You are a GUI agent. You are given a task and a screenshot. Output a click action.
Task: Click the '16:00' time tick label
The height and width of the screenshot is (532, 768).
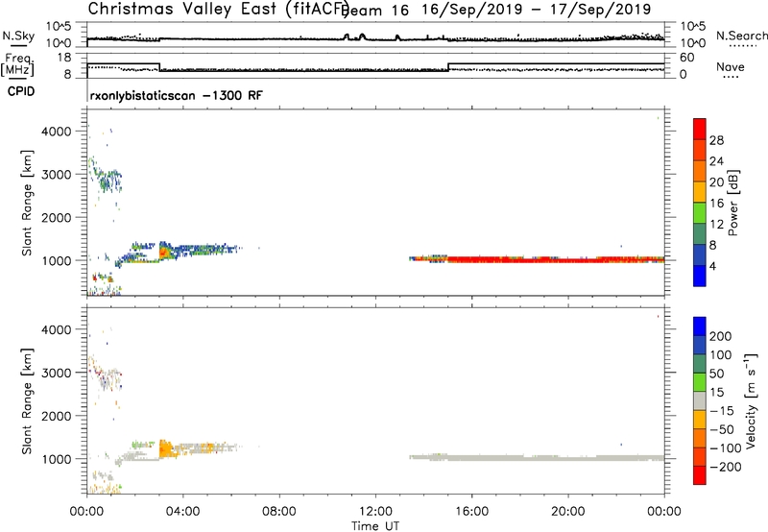pos(471,512)
